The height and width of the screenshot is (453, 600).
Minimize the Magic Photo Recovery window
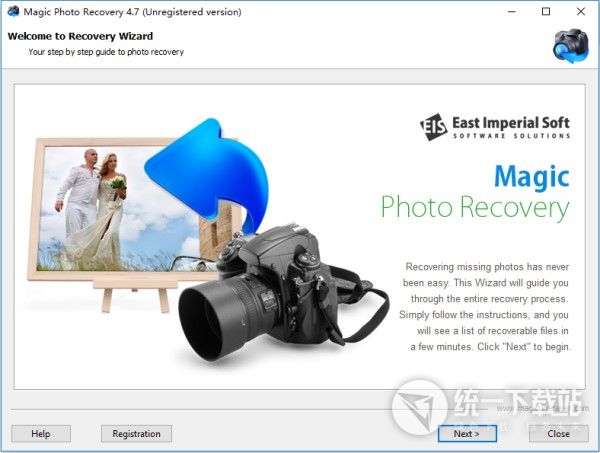pyautogui.click(x=512, y=11)
